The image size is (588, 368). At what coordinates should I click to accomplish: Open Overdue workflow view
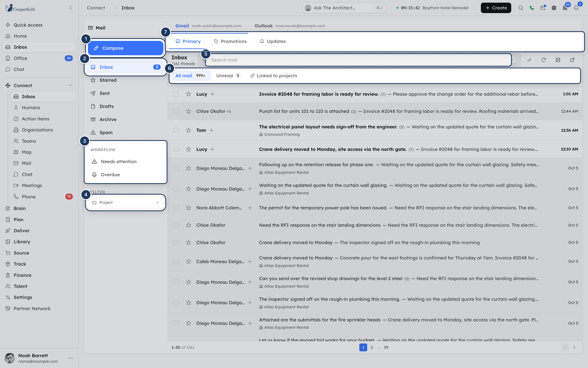coord(125,175)
